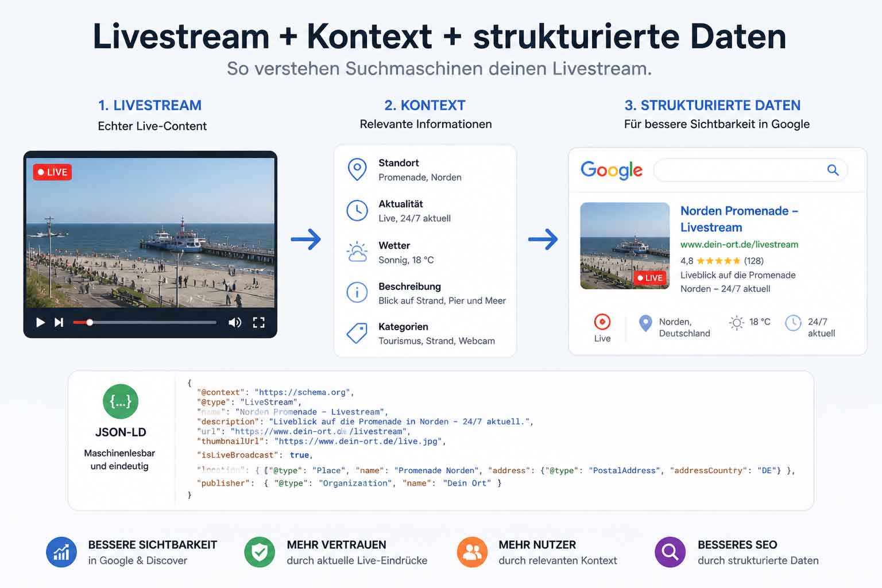Click the 'Promenade, Norden' text
The width and height of the screenshot is (882, 588).
tap(420, 177)
